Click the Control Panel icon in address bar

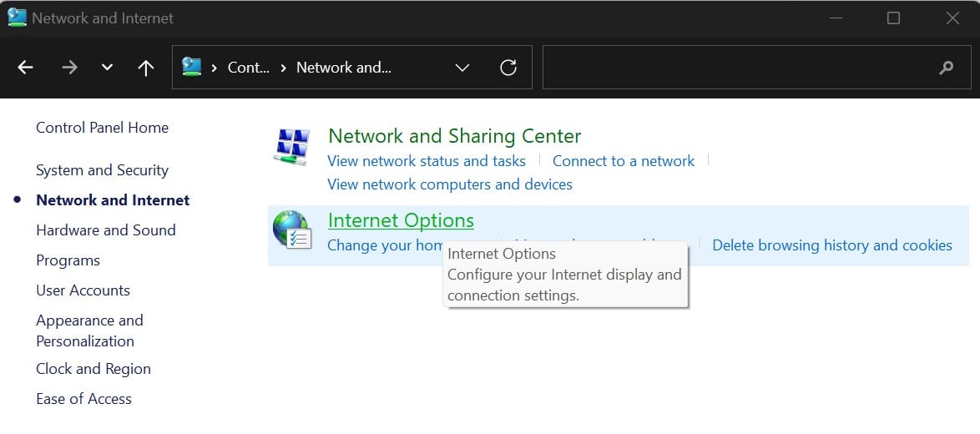click(x=192, y=67)
